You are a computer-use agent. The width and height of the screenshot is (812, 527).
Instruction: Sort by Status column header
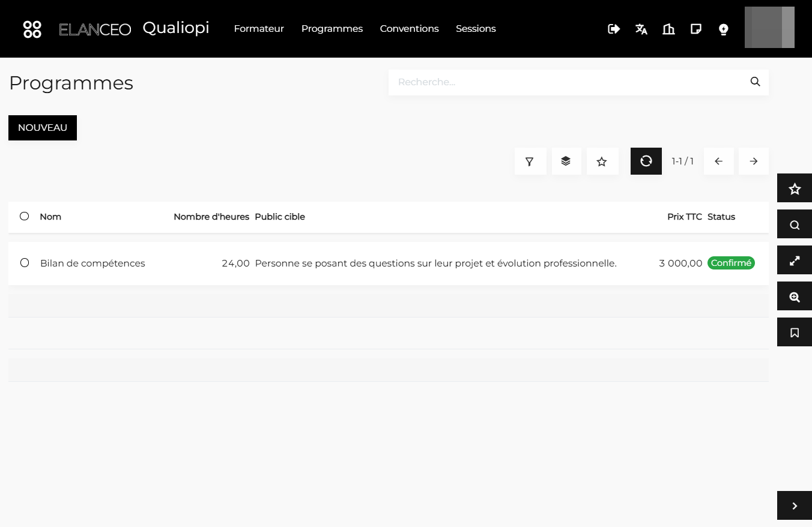point(721,217)
